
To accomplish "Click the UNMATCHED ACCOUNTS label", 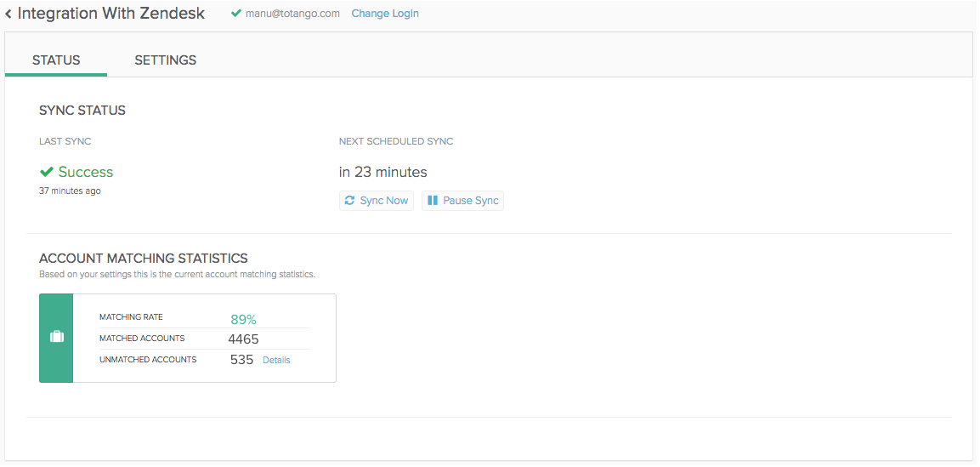I will [148, 360].
